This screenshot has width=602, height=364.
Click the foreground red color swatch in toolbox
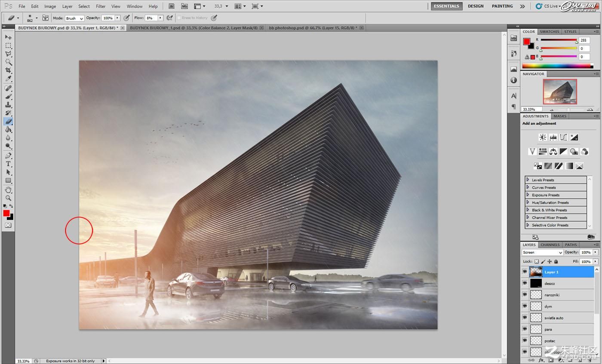6,213
